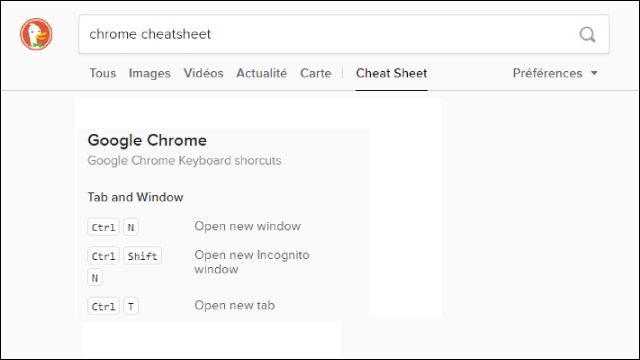The image size is (640, 360).
Task: Click the Open new tab description
Action: [x=234, y=305]
